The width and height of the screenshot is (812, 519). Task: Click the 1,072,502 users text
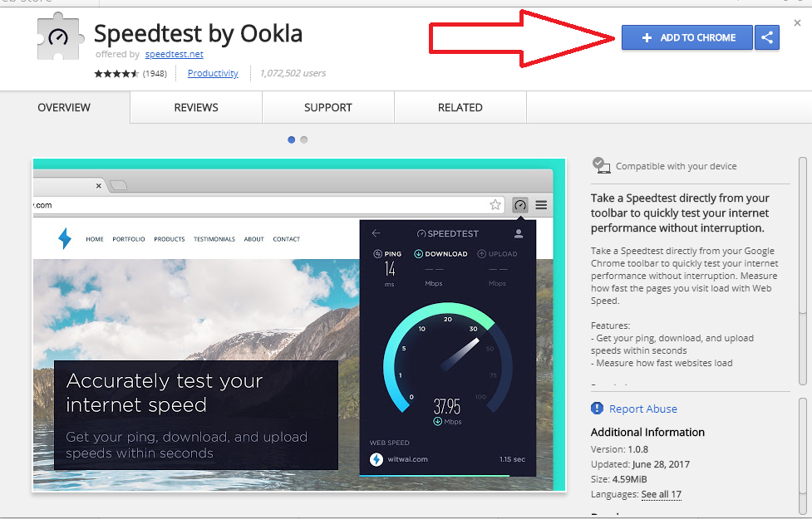(293, 73)
